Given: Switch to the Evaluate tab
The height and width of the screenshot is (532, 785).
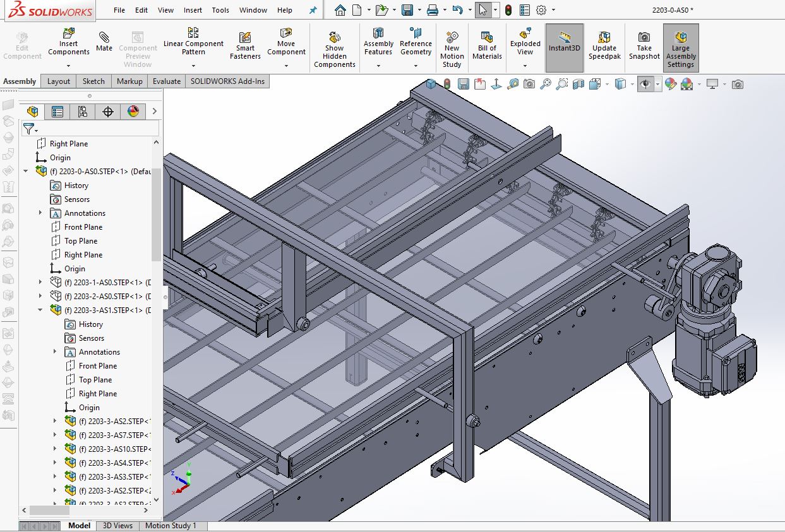Looking at the screenshot, I should point(167,81).
